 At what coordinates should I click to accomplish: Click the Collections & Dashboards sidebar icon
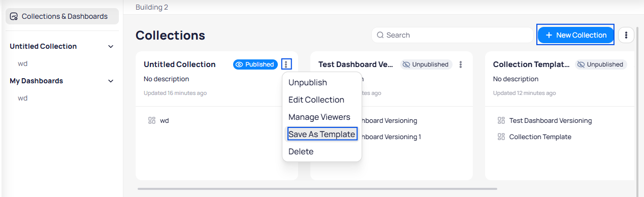pyautogui.click(x=14, y=16)
